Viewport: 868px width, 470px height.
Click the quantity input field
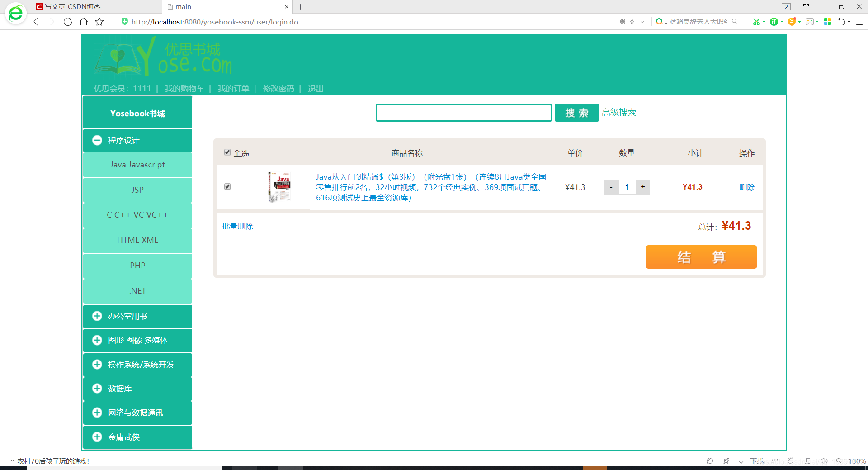627,187
